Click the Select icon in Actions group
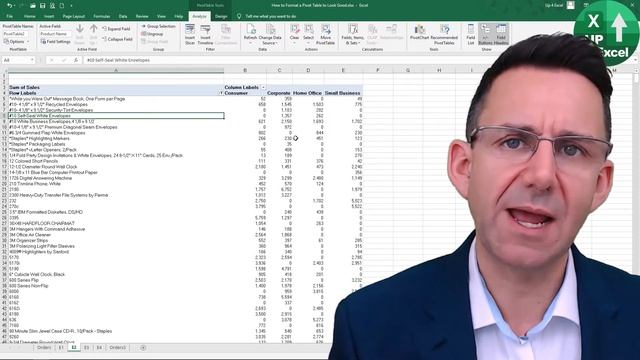The width and height of the screenshot is (640, 360). 309,35
